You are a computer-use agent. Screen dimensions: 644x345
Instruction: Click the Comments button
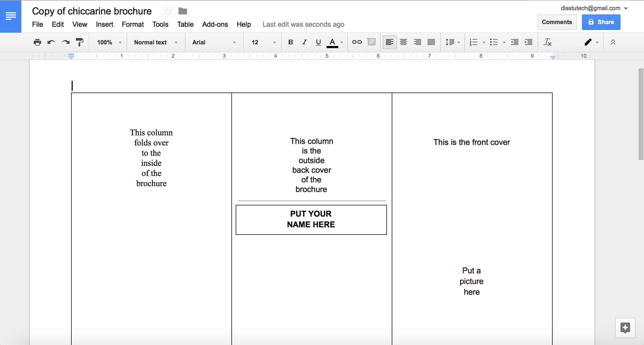[557, 22]
